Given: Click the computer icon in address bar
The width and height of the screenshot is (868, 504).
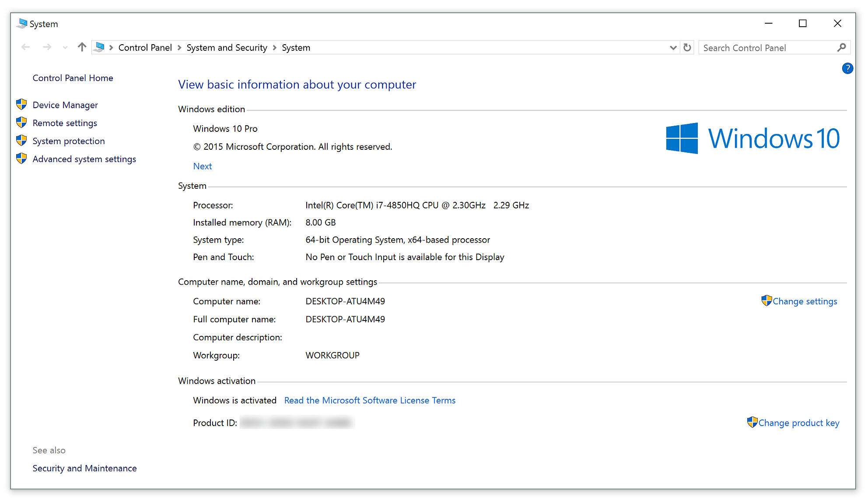Looking at the screenshot, I should coord(99,47).
